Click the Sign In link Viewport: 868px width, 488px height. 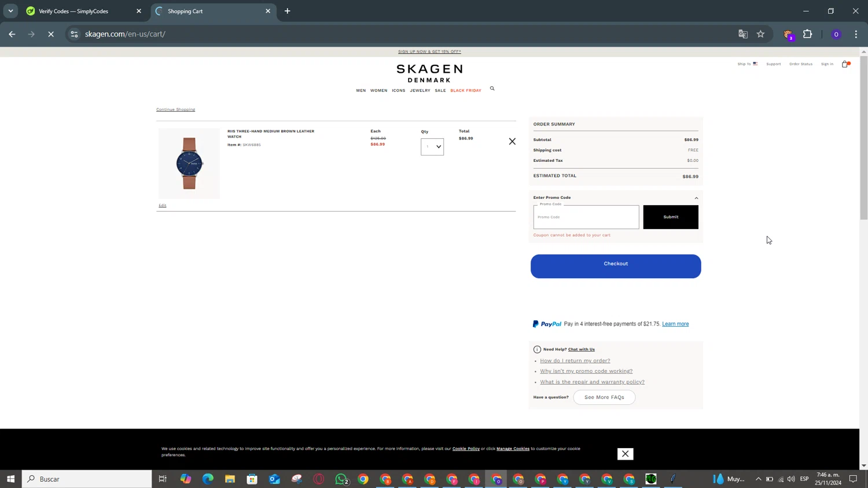[x=827, y=64]
